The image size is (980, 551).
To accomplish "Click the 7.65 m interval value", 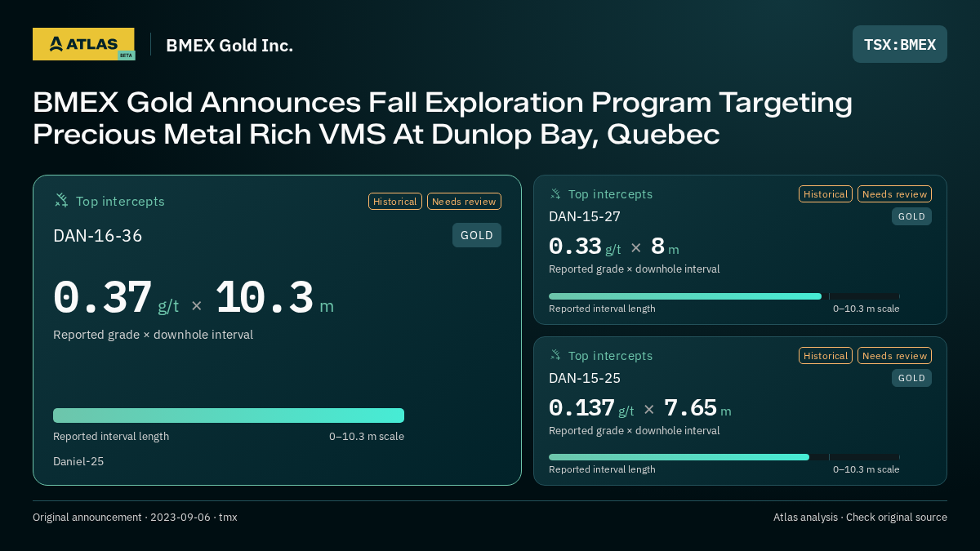I will (x=697, y=408).
